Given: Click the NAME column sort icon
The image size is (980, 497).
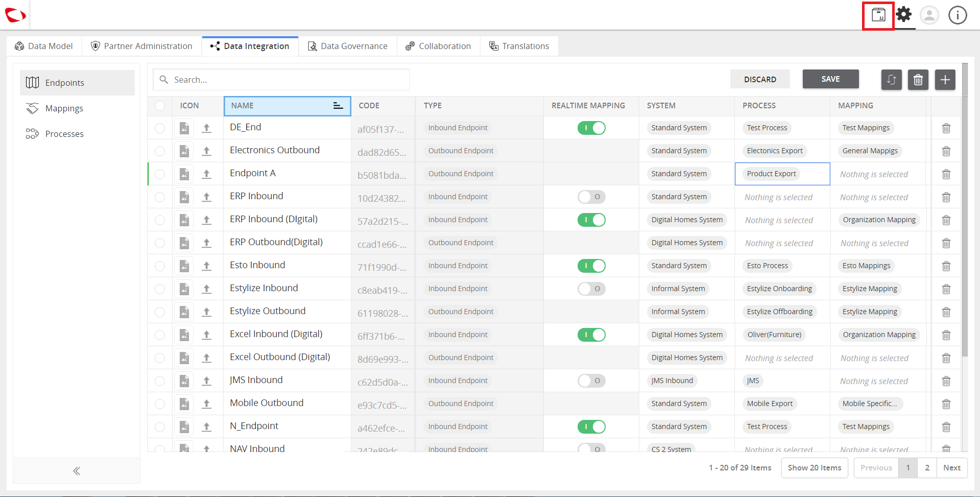Looking at the screenshot, I should [338, 106].
